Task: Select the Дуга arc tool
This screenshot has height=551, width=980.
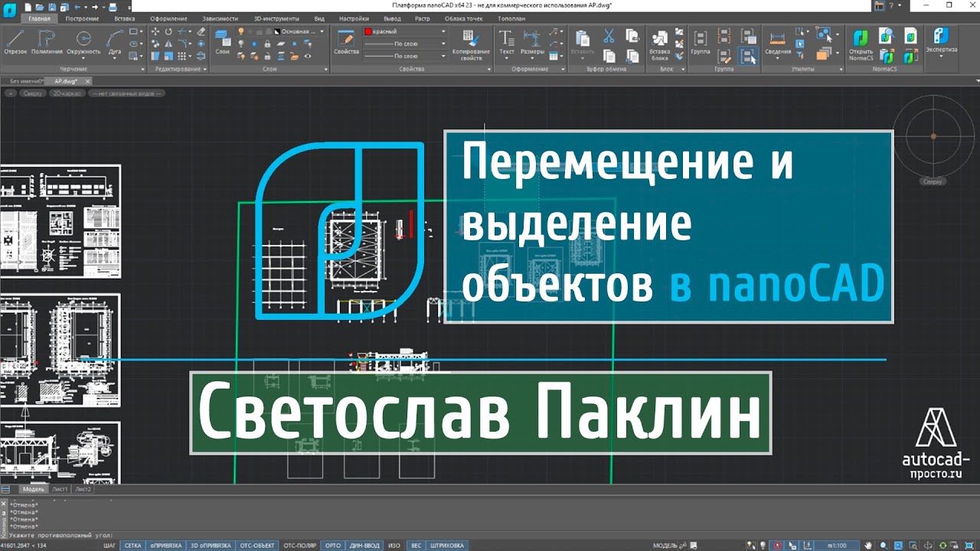Action: 115,43
